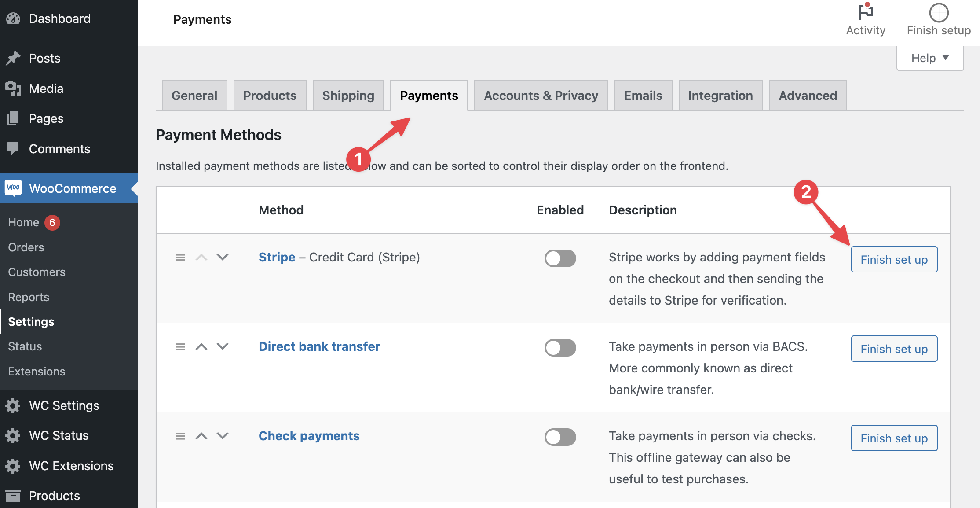Open the Activity notifications icon

pos(865,12)
